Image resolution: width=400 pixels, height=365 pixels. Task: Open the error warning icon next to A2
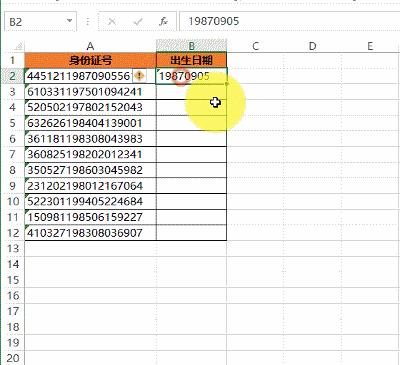pyautogui.click(x=139, y=76)
